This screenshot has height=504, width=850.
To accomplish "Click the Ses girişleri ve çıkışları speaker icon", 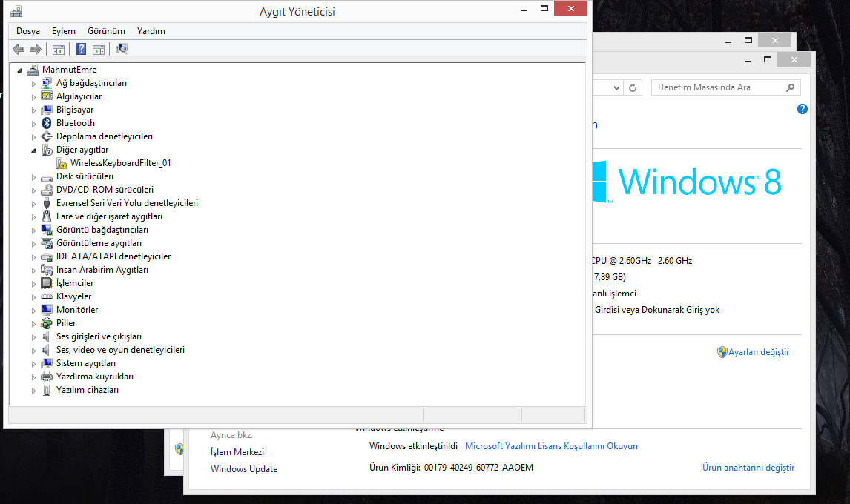I will point(47,336).
